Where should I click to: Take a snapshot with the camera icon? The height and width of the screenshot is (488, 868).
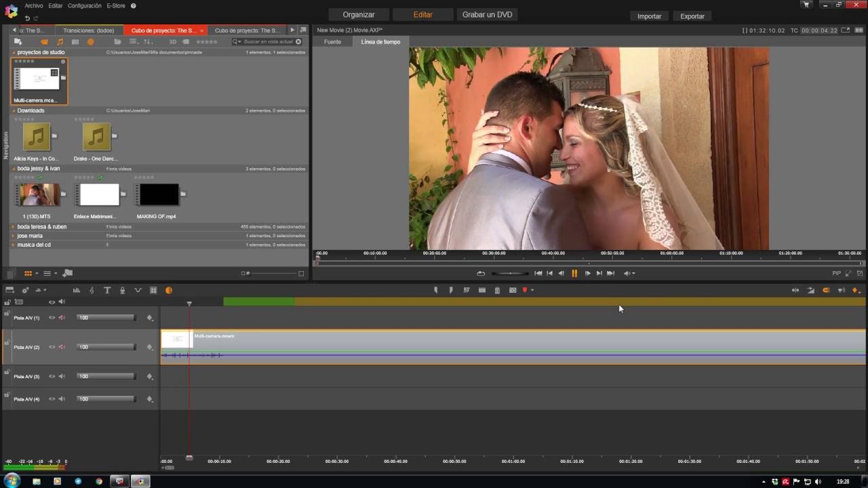[513, 290]
